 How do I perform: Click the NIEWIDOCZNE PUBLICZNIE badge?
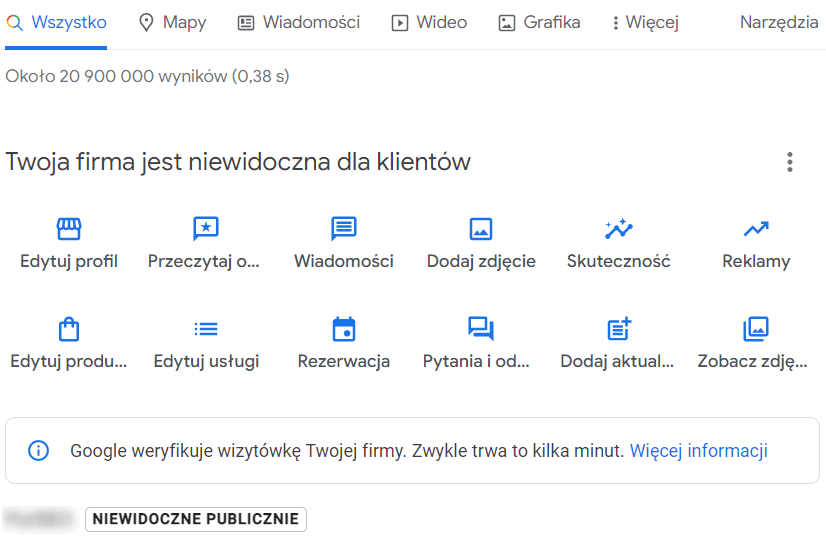pyautogui.click(x=196, y=519)
